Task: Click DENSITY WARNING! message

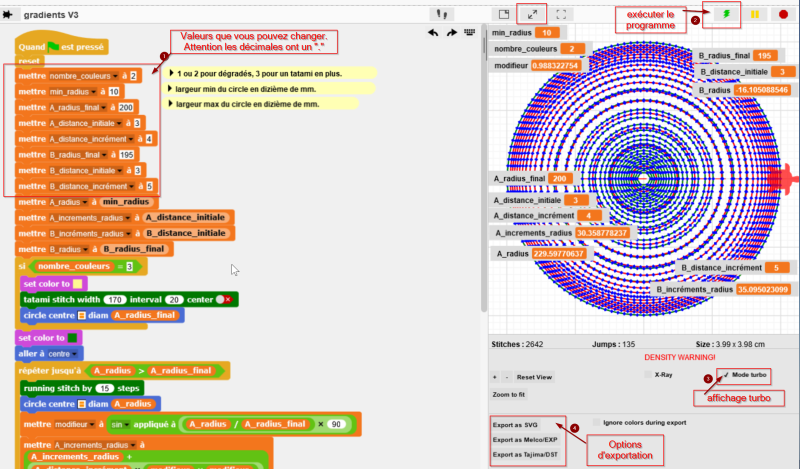Action: 680,357
